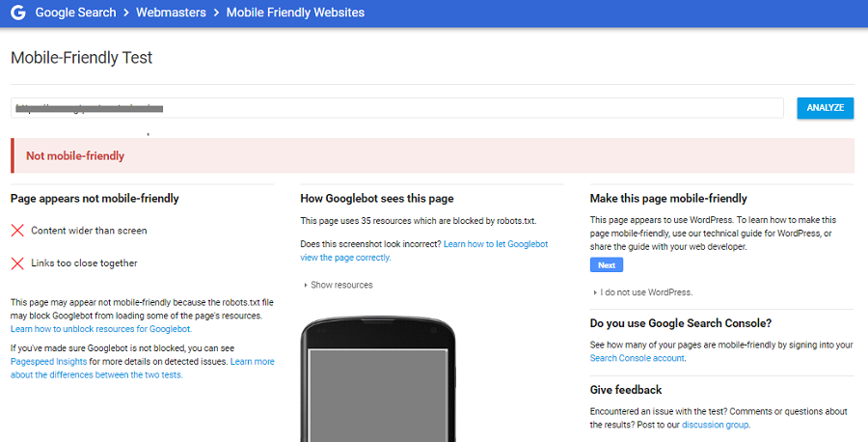Follow Learn more about differences between tests link

click(143, 369)
